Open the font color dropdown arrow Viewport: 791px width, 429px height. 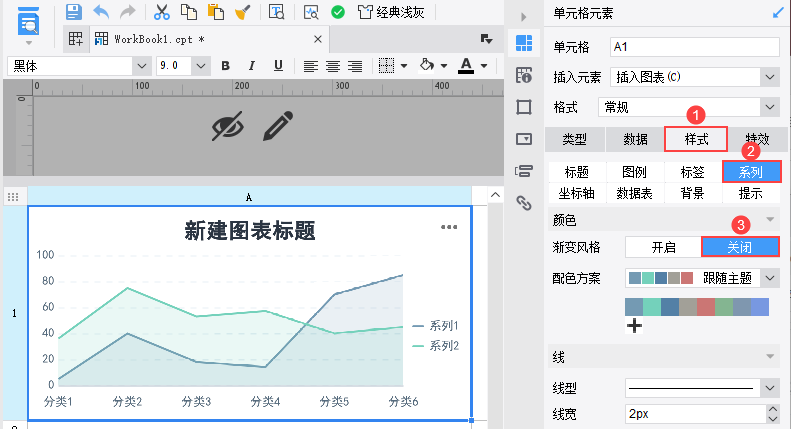[484, 66]
